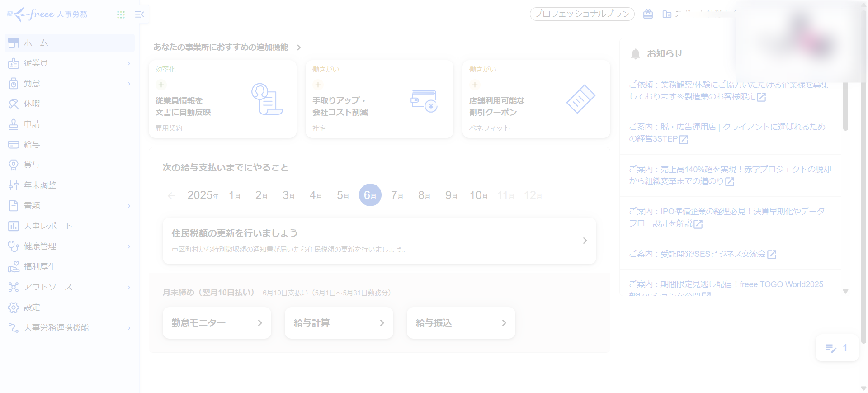Switch to the 9月 month tab
868x393 pixels.
coord(452,195)
